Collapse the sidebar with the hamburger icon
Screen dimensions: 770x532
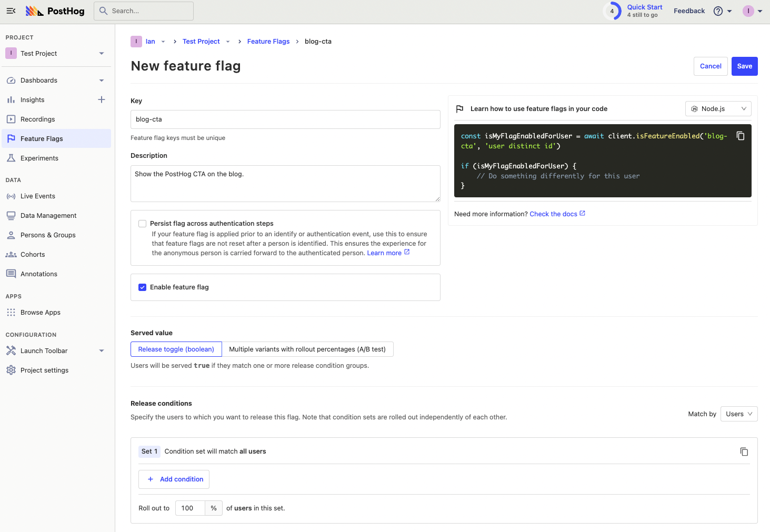[11, 11]
